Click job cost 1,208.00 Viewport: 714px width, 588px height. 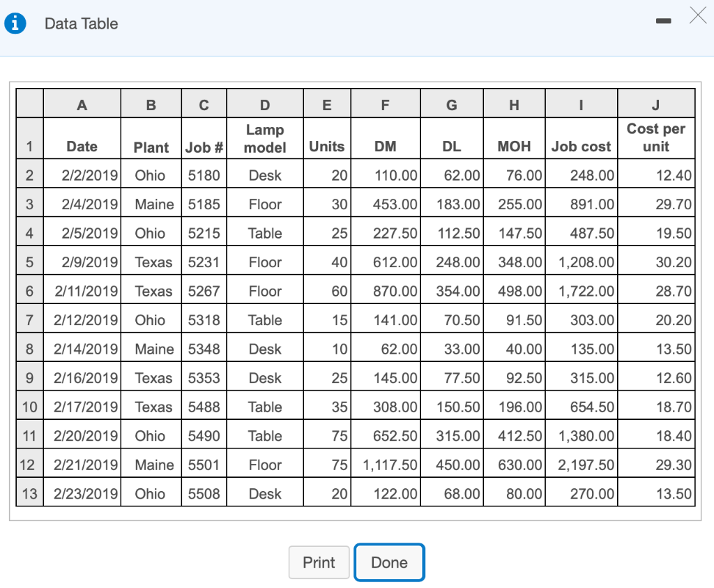pos(581,261)
